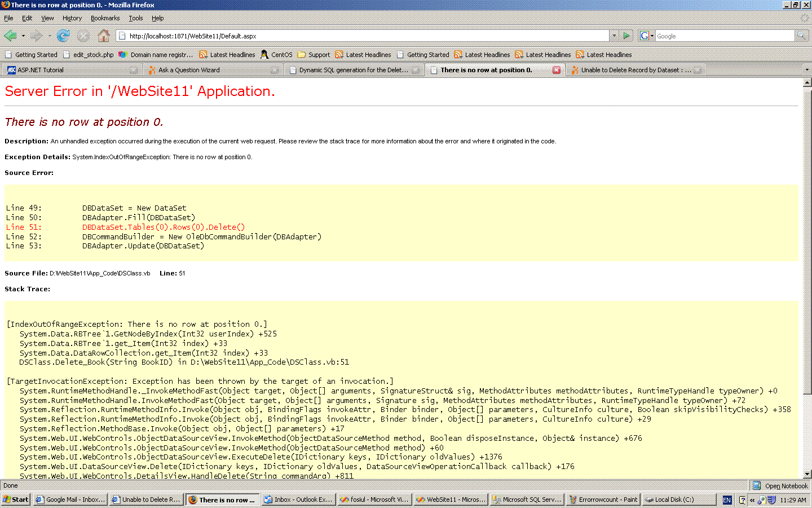This screenshot has height=508, width=812.
Task: Reload the current page
Action: (x=63, y=36)
